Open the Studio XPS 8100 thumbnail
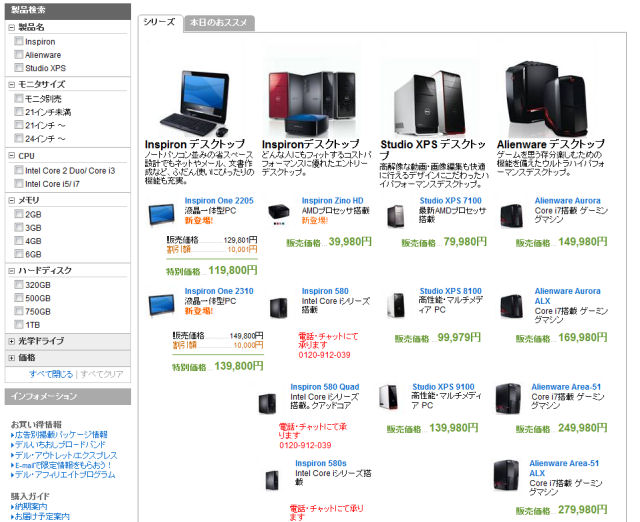 396,305
